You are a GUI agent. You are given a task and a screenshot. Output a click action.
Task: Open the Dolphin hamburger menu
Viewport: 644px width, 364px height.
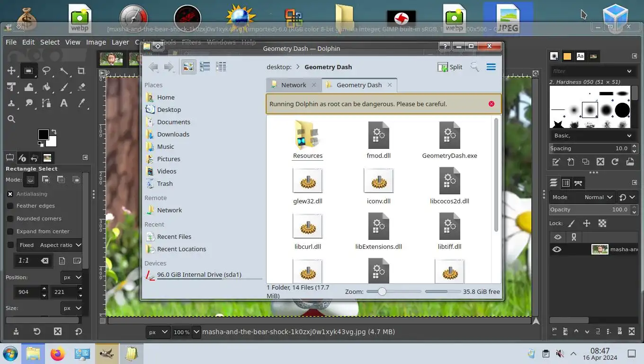pos(491,67)
